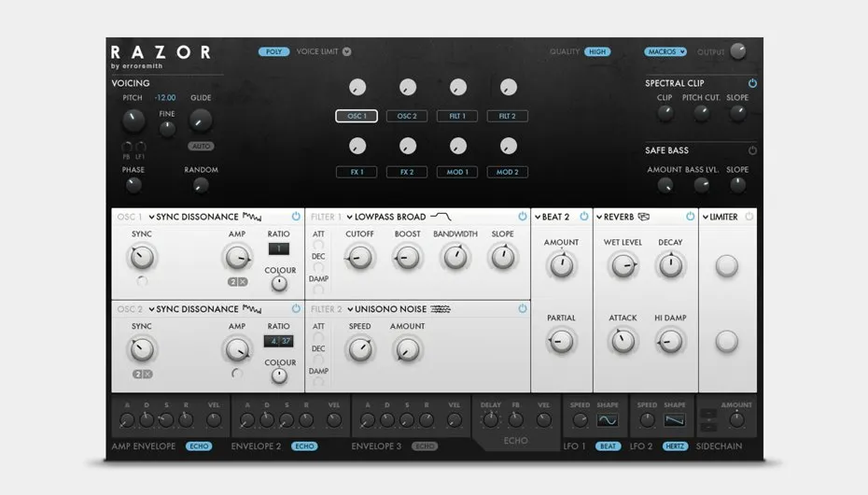Toggle the HIGH quality setting
Screen dimensions: 868x495
pos(597,51)
